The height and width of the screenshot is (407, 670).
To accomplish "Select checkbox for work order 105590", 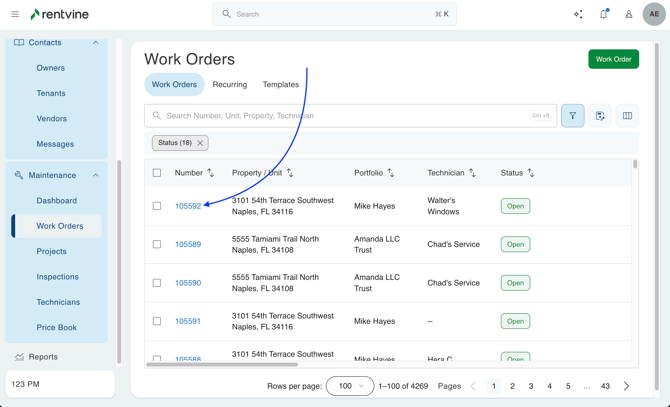I will [x=157, y=283].
